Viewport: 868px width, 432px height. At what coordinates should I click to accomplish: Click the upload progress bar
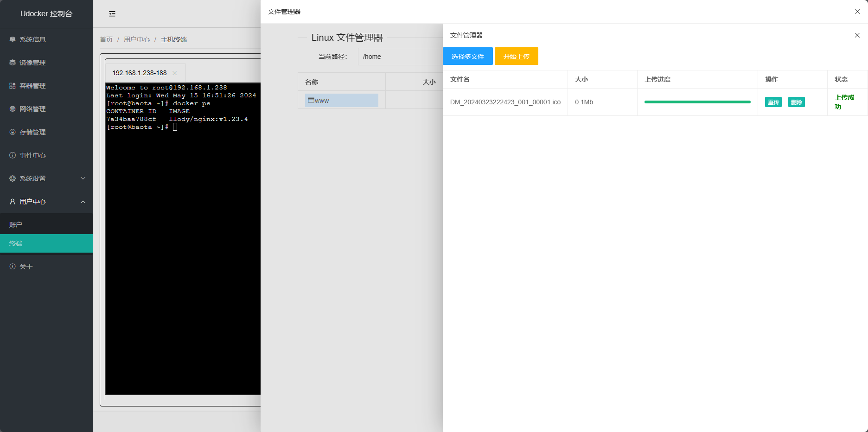tap(697, 102)
